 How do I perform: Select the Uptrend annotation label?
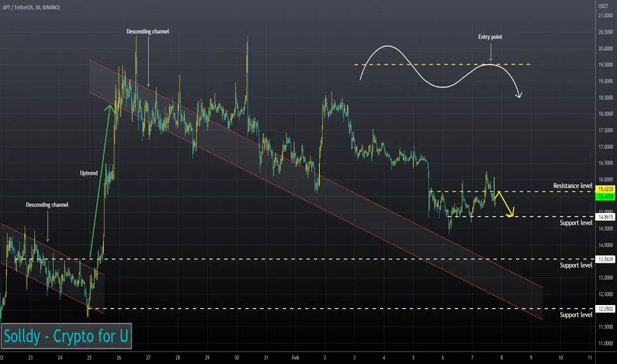tap(89, 173)
